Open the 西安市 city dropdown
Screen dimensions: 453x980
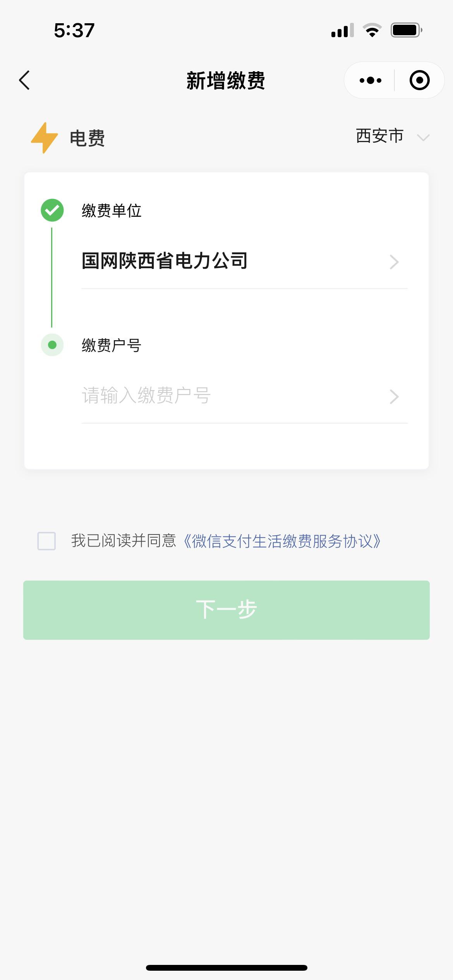click(380, 136)
